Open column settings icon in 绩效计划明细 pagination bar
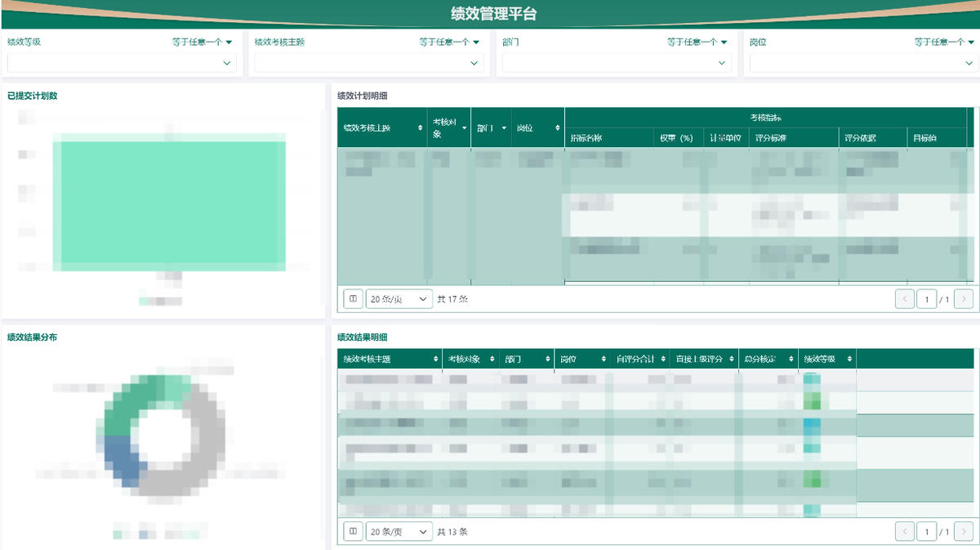Image resolution: width=980 pixels, height=550 pixels. [352, 298]
